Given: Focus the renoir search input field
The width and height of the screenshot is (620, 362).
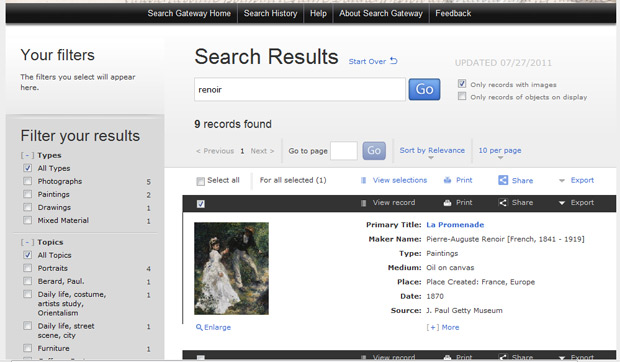Looking at the screenshot, I should click(x=300, y=89).
